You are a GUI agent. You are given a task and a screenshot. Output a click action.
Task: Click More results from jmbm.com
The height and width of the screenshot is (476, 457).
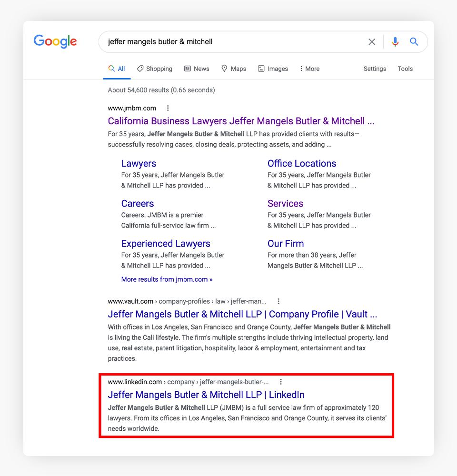click(x=167, y=279)
